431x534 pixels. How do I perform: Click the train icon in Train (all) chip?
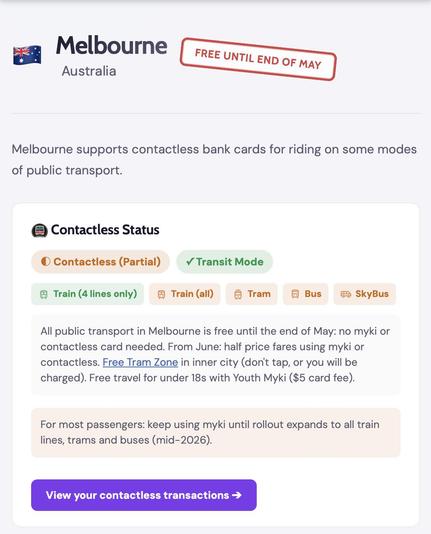161,294
